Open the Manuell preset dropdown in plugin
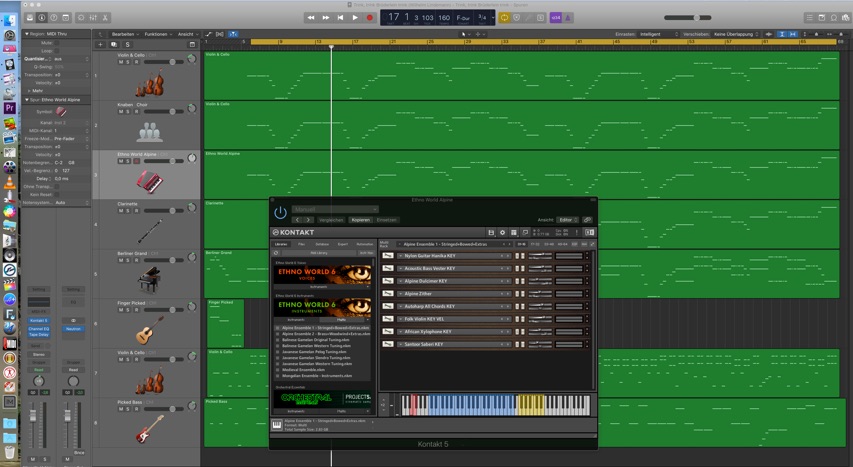The height and width of the screenshot is (467, 853). tap(334, 210)
